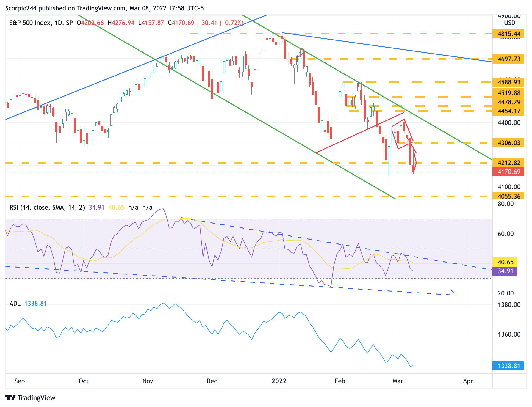Click the 4100.00 price axis tick
This screenshot has width=532, height=407.
pyautogui.click(x=509, y=187)
